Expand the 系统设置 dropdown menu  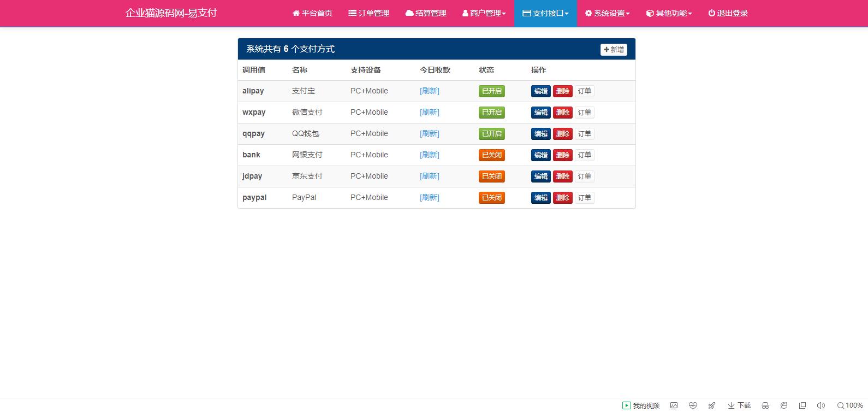[607, 13]
